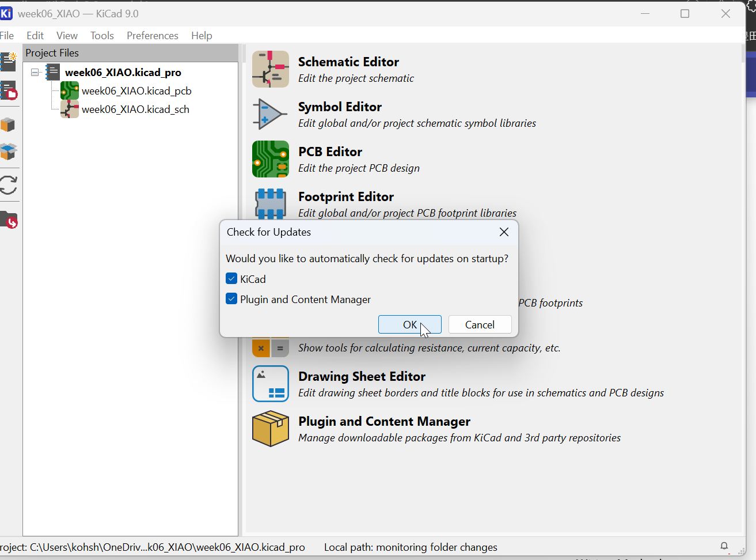Uncheck the KiCad update checkbox
This screenshot has width=756, height=560.
pos(231,279)
